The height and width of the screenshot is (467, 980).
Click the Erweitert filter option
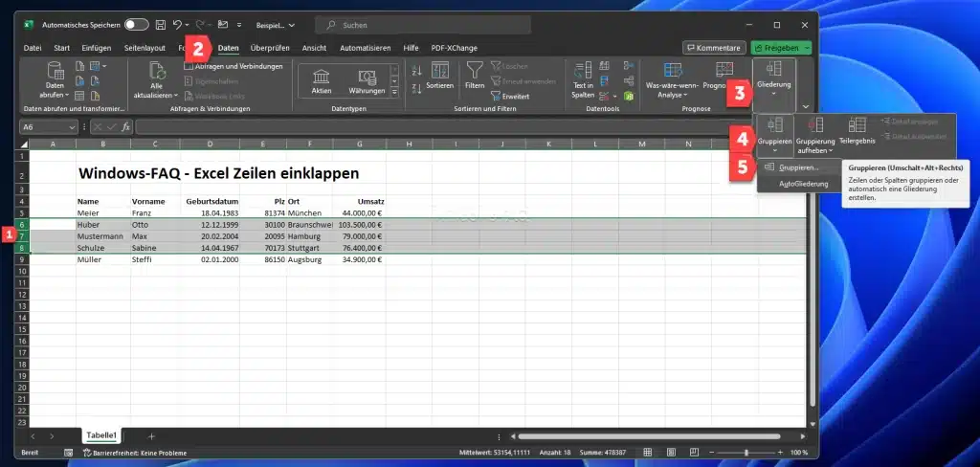tap(510, 97)
